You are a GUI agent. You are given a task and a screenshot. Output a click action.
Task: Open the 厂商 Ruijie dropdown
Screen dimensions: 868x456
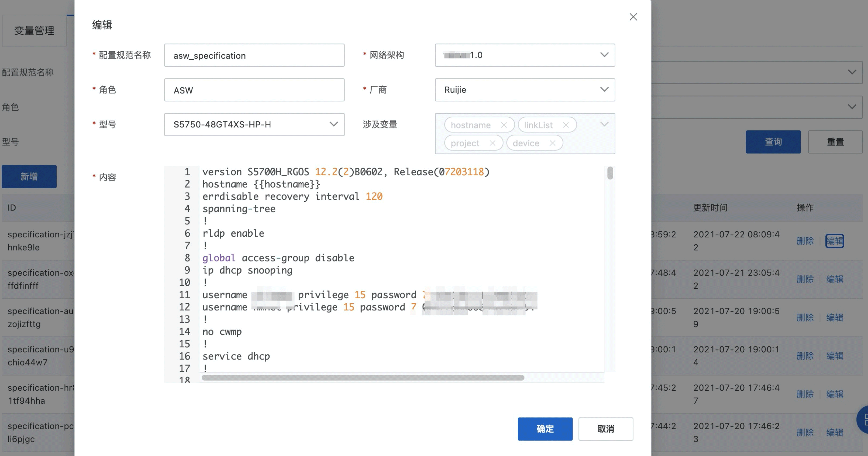[x=525, y=90]
